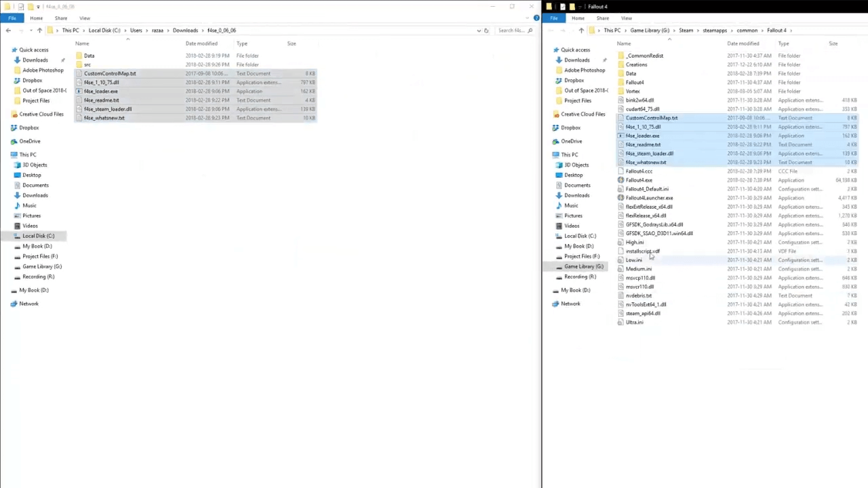This screenshot has height=488, width=868.
Task: Click the Vortex folder icon
Action: (621, 91)
